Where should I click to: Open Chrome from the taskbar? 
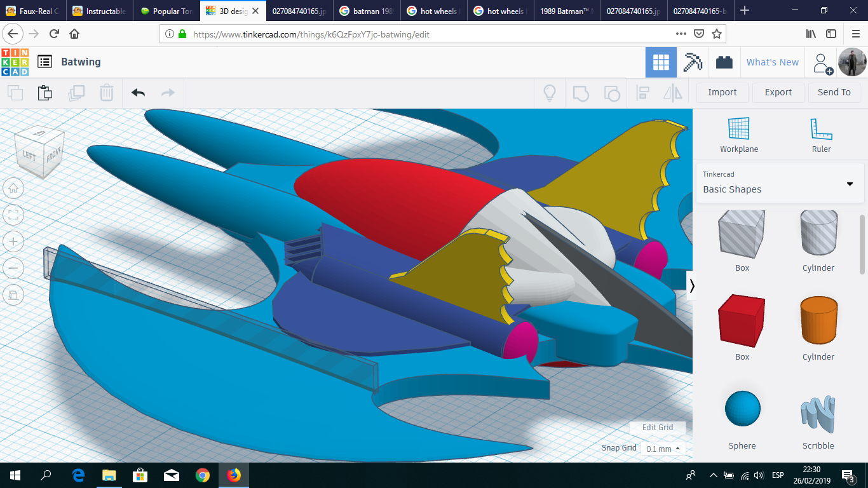coord(203,475)
